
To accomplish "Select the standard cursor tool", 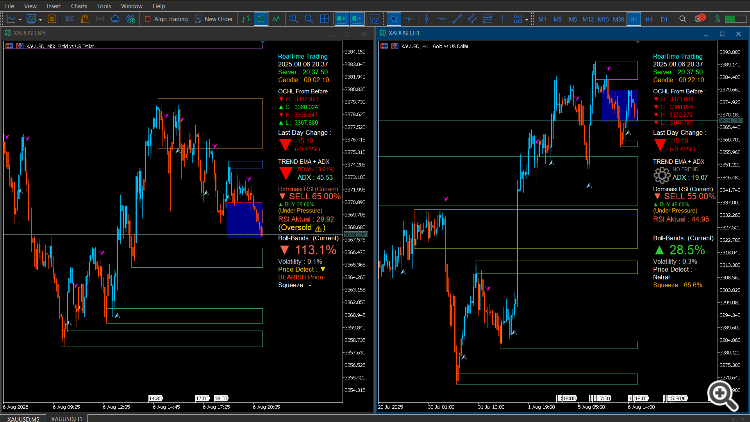I will (x=394, y=19).
